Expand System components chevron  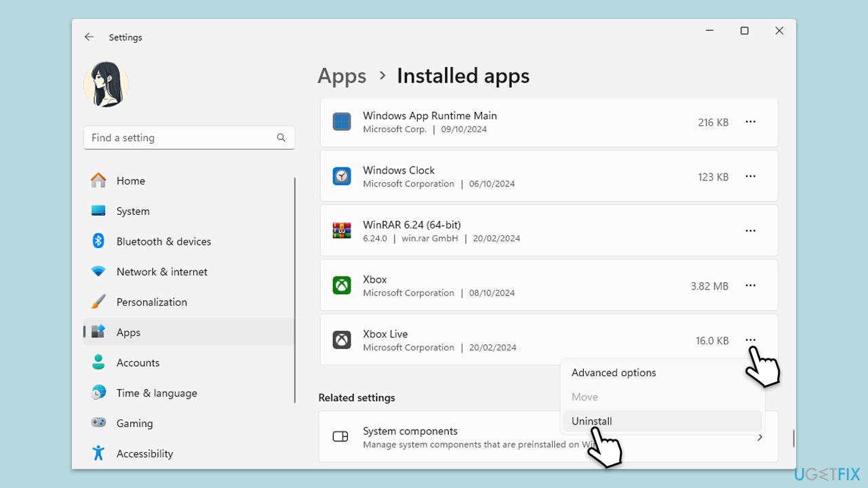[759, 437]
